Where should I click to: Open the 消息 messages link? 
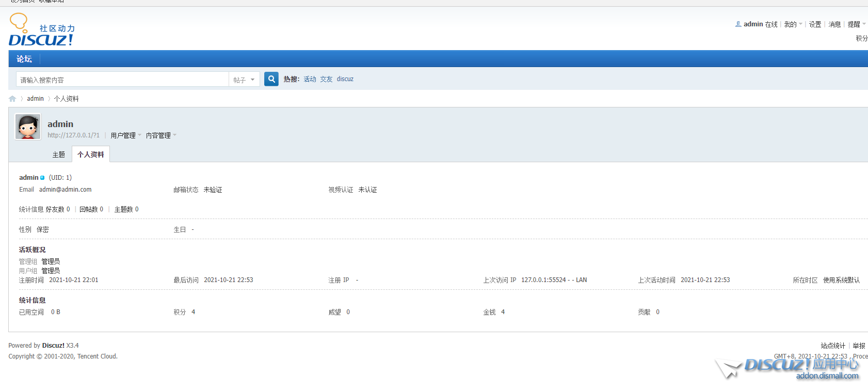coord(834,24)
